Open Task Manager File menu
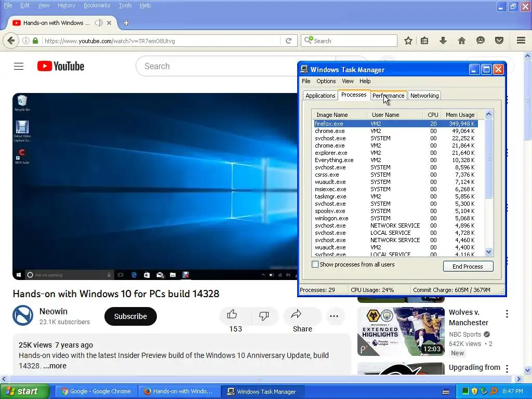This screenshot has width=532, height=399. tap(306, 81)
